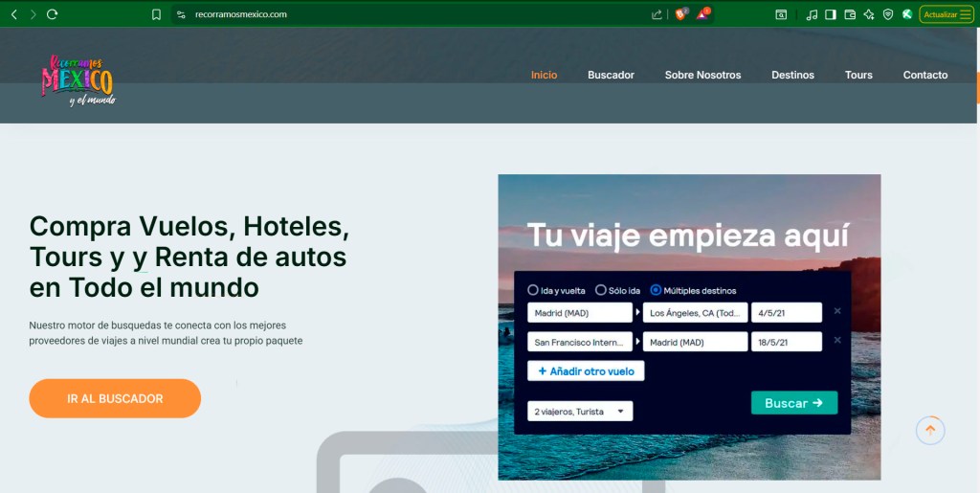This screenshot has height=493, width=980.
Task: Open the Brave wallet icon
Action: pos(849,14)
